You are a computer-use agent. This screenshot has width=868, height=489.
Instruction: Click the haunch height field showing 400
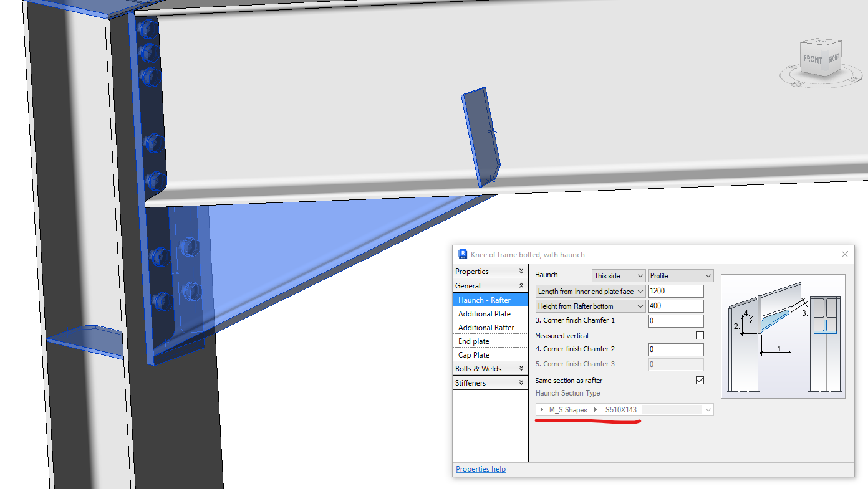[676, 306]
